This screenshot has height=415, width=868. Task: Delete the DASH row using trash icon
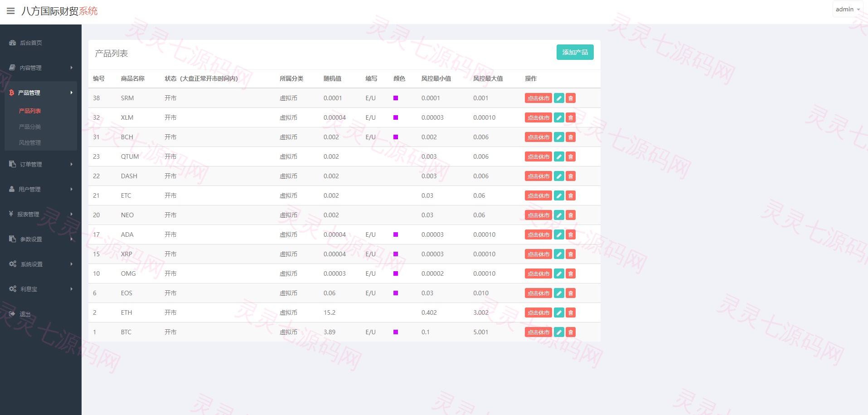(x=571, y=176)
